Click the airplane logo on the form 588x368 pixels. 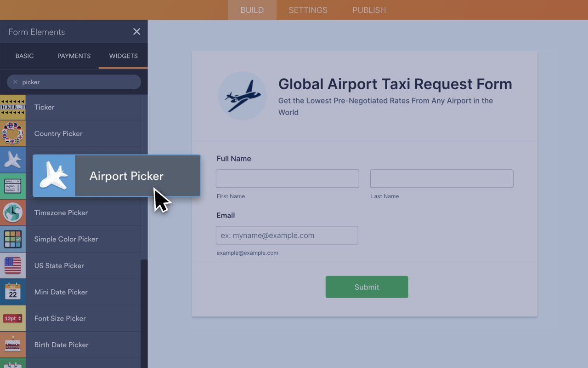243,95
